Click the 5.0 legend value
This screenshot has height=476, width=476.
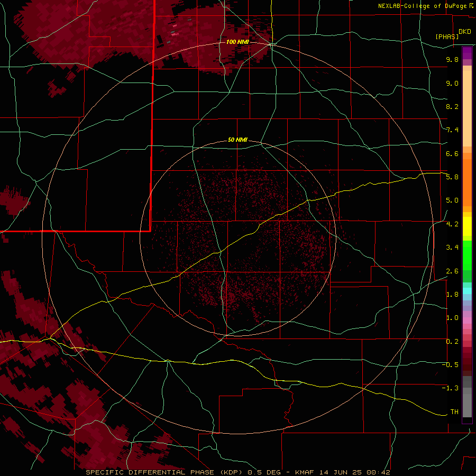tap(452, 200)
